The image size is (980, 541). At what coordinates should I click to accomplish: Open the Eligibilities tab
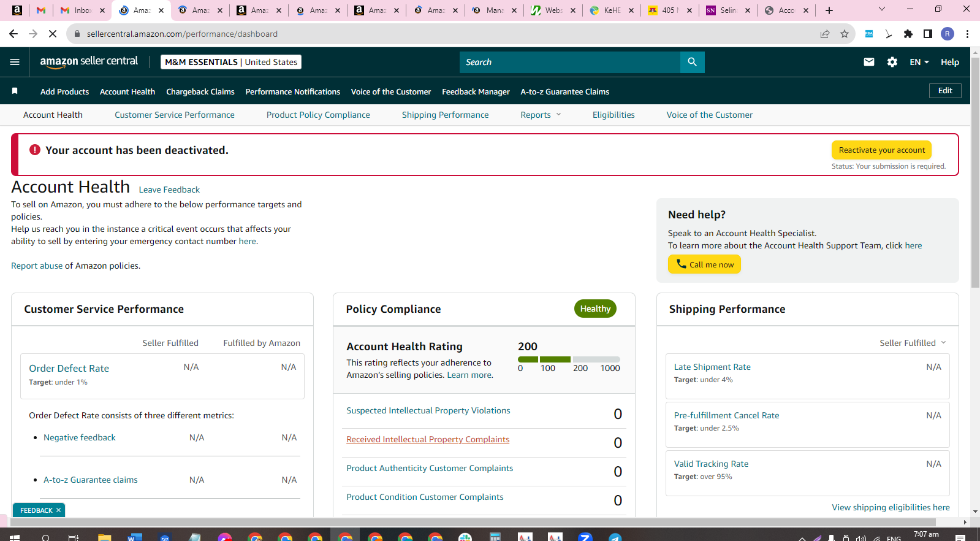(x=613, y=115)
